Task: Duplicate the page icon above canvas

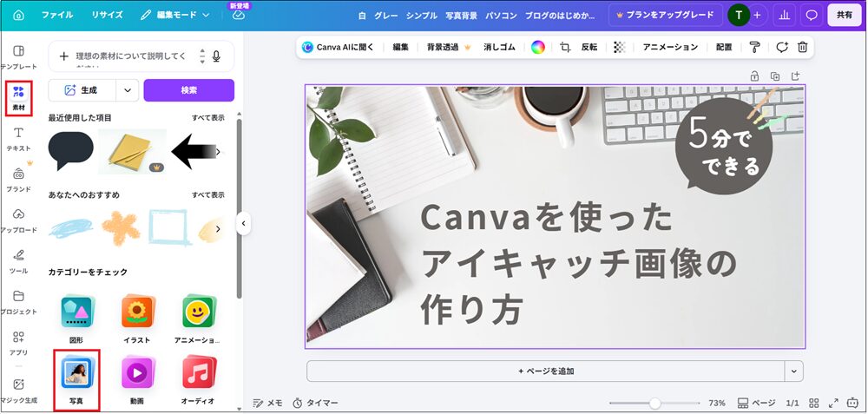Action: [x=775, y=76]
